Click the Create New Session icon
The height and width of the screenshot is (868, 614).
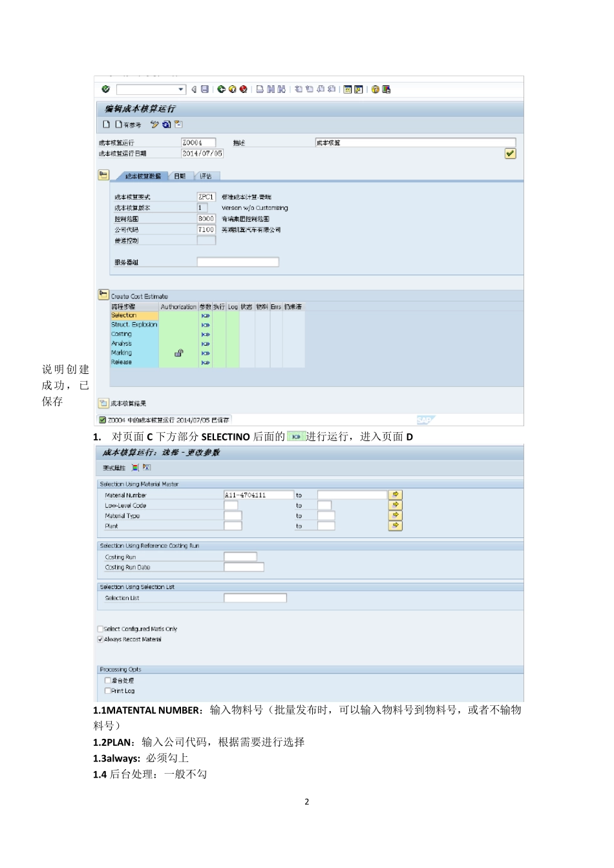tap(348, 89)
